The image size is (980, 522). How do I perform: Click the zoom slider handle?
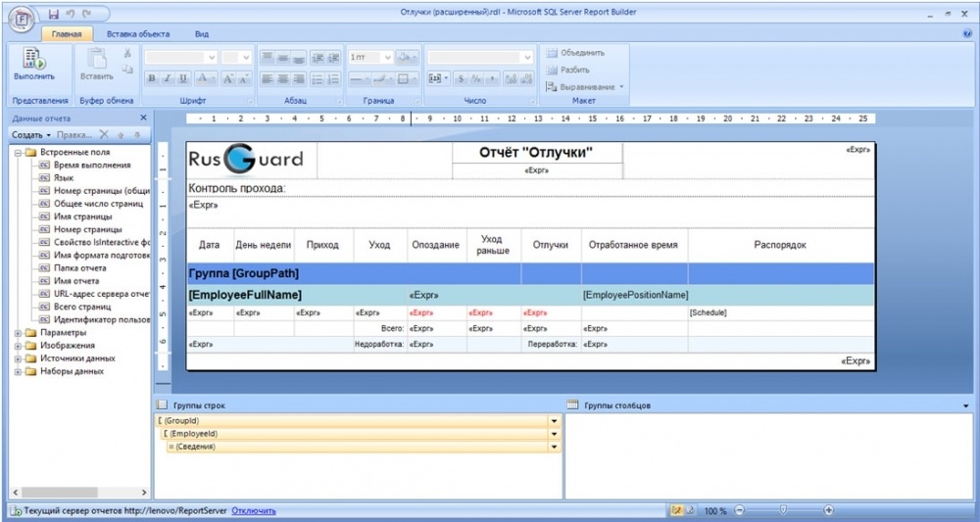[784, 510]
